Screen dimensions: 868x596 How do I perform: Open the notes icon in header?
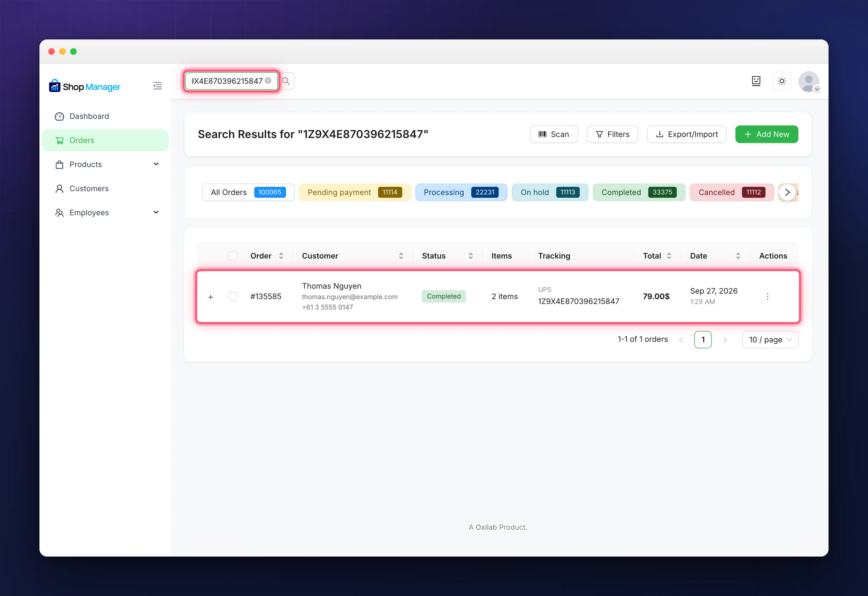point(756,81)
